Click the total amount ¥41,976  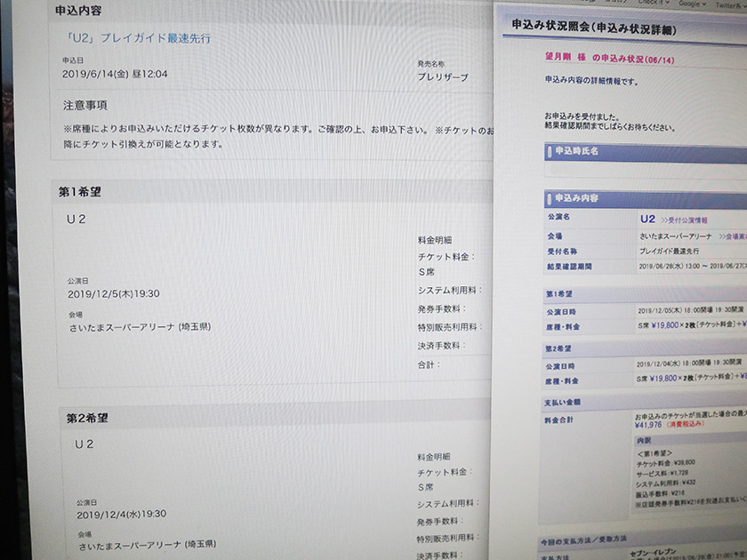648,425
